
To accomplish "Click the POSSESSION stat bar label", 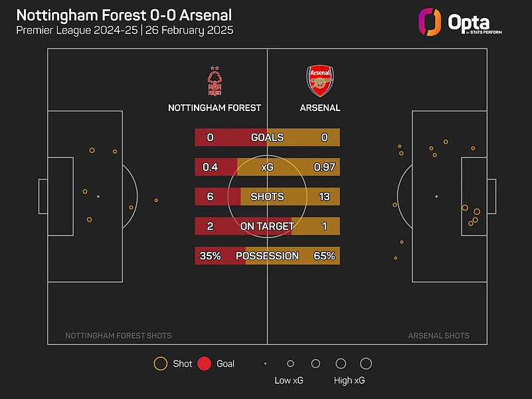I will coord(267,256).
